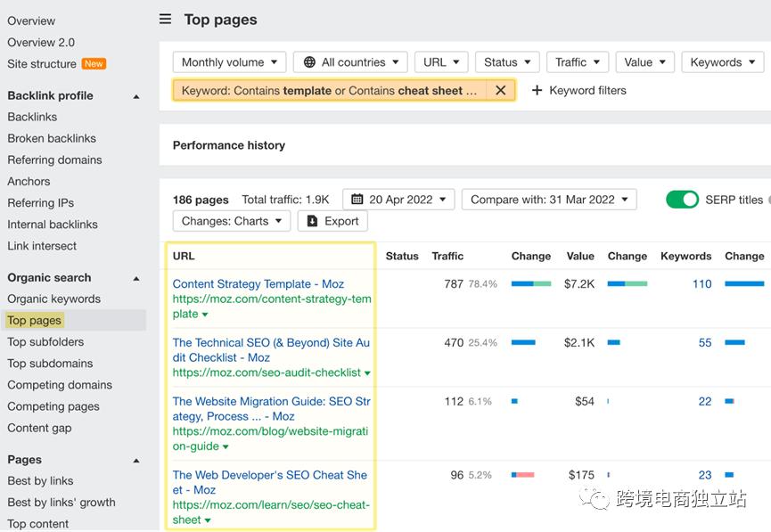Click the traffic change bar for Content Strategy Template
Screen dimensions: 771x532
coord(531,284)
